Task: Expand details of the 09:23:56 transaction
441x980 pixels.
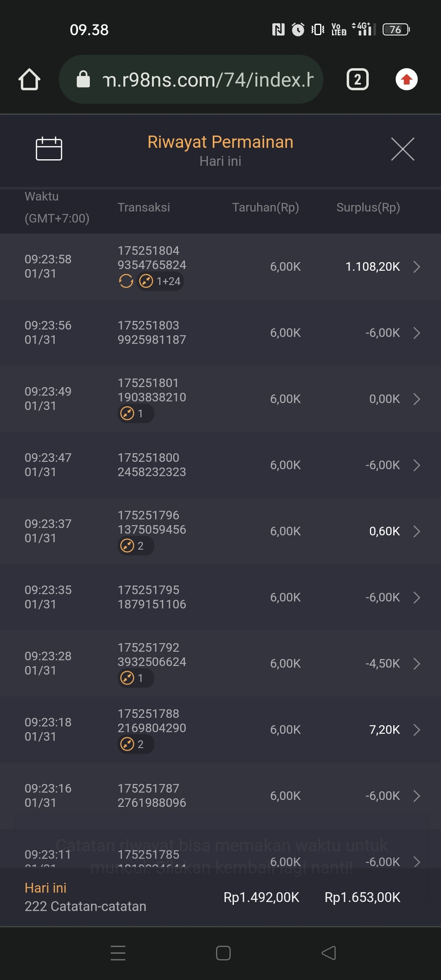Action: 416,333
